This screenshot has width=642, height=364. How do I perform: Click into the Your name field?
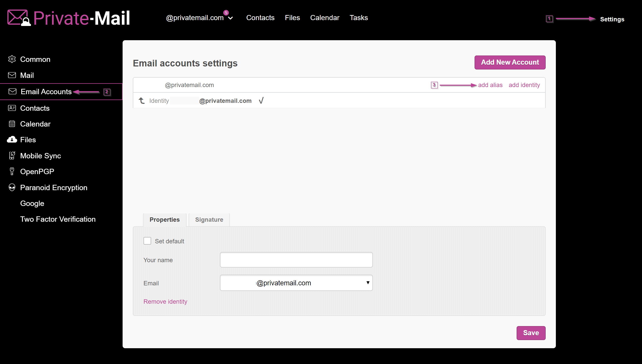[x=296, y=260]
